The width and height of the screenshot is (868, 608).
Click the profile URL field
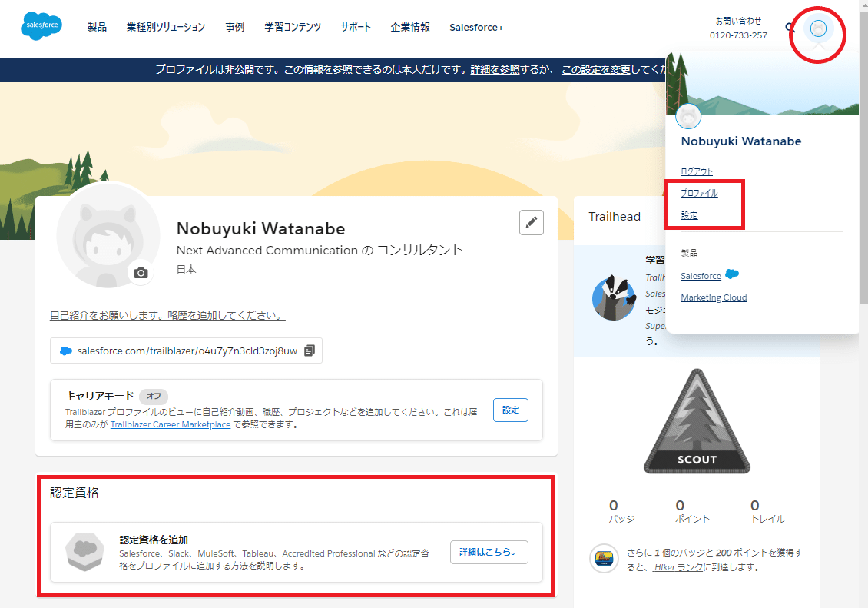point(186,351)
